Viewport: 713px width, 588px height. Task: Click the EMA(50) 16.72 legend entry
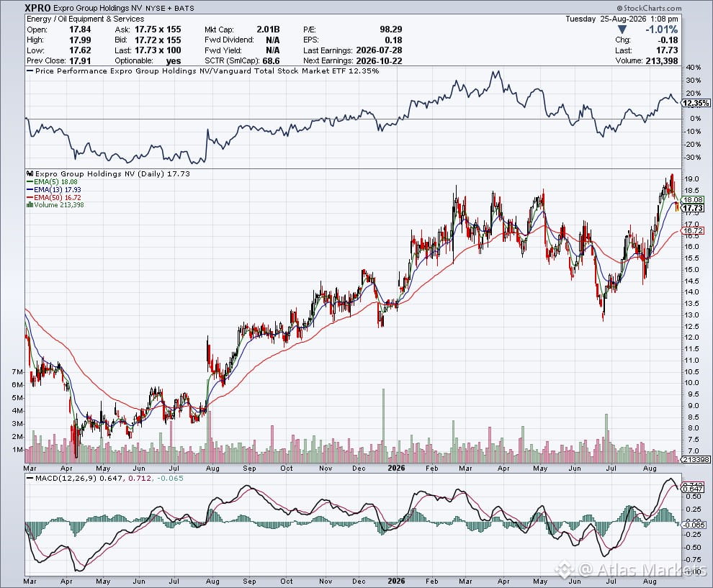coord(54,197)
